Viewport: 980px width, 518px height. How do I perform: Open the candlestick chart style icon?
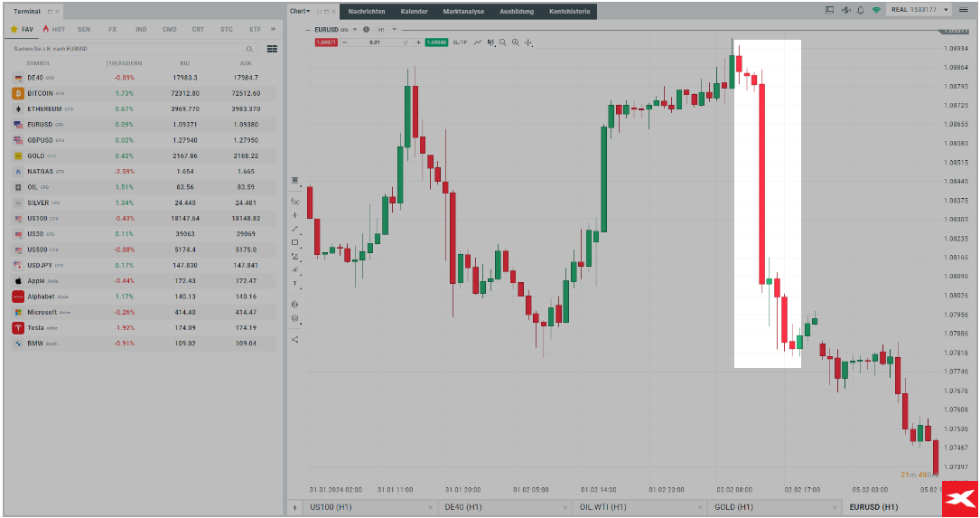click(490, 42)
